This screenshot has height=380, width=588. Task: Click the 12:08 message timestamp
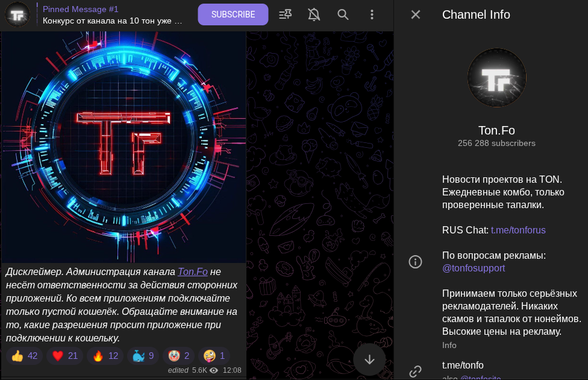coord(232,370)
